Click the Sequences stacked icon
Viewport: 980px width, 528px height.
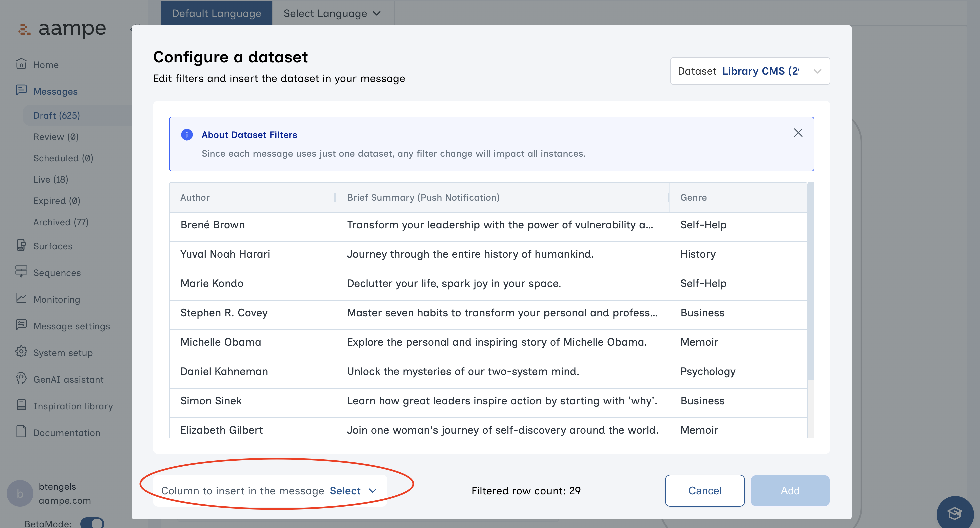(x=21, y=272)
